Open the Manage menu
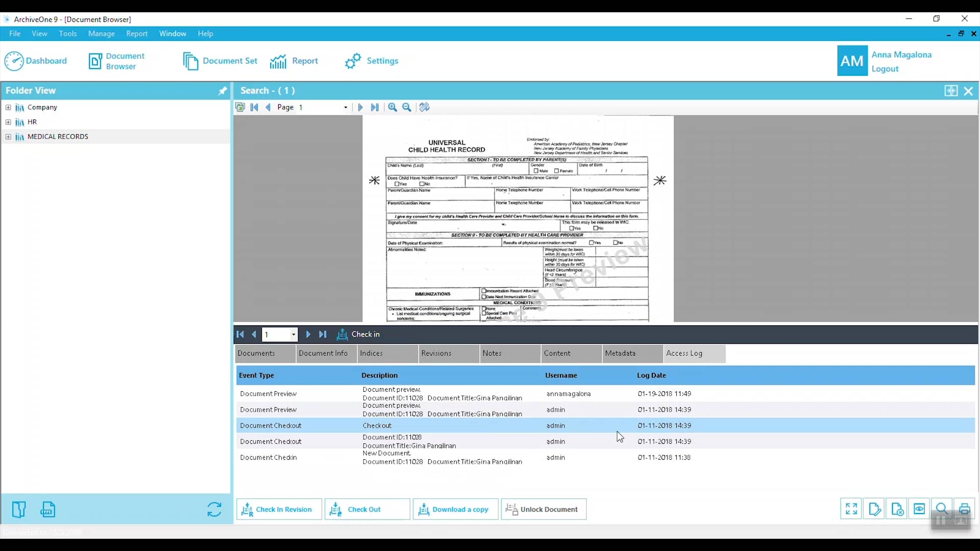This screenshot has height=551, width=980. pyautogui.click(x=102, y=33)
